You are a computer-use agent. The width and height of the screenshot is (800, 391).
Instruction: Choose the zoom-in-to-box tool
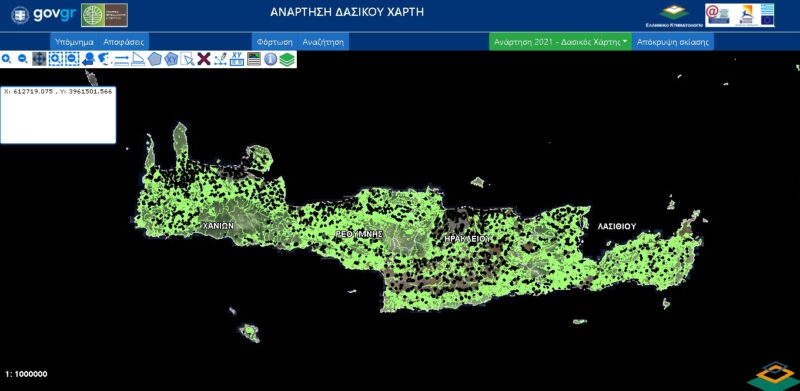point(56,59)
